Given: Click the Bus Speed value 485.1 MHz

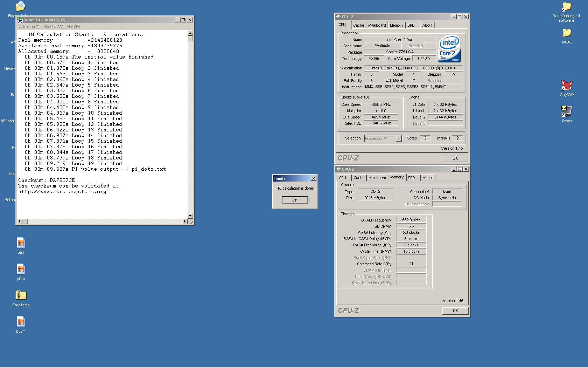Looking at the screenshot, I should click(381, 117).
